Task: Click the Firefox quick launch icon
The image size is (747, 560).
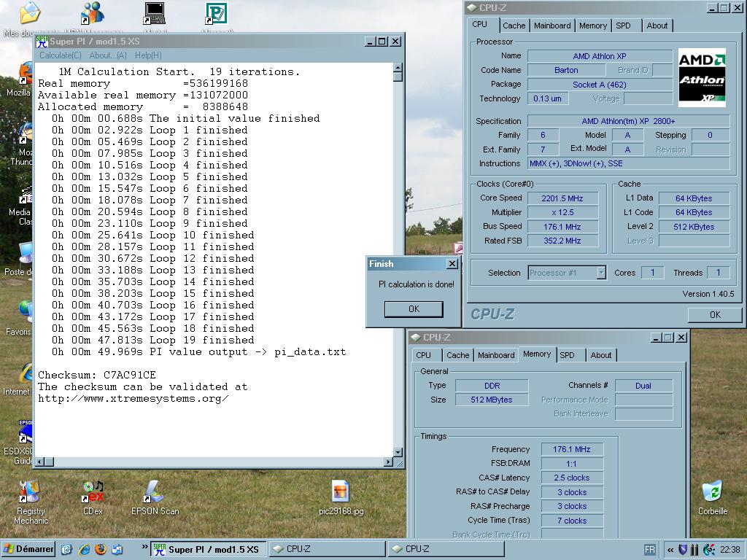Action: pos(101,550)
